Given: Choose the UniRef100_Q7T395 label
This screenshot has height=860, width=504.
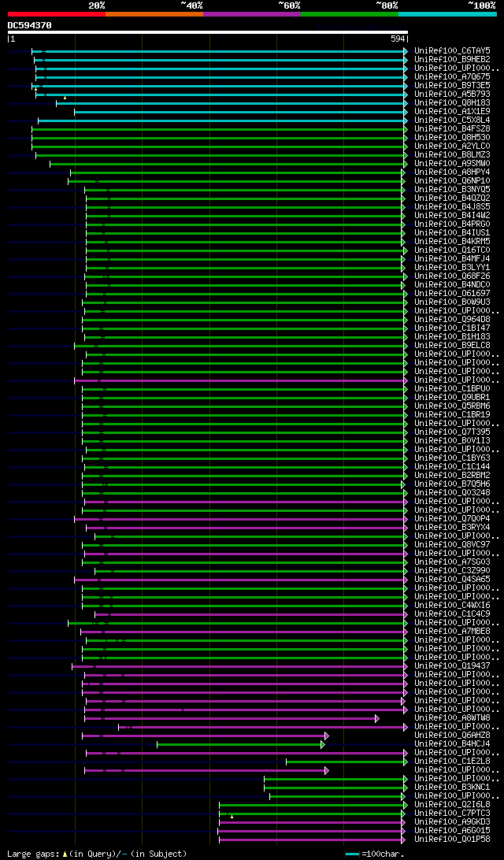Looking at the screenshot, I should [453, 432].
